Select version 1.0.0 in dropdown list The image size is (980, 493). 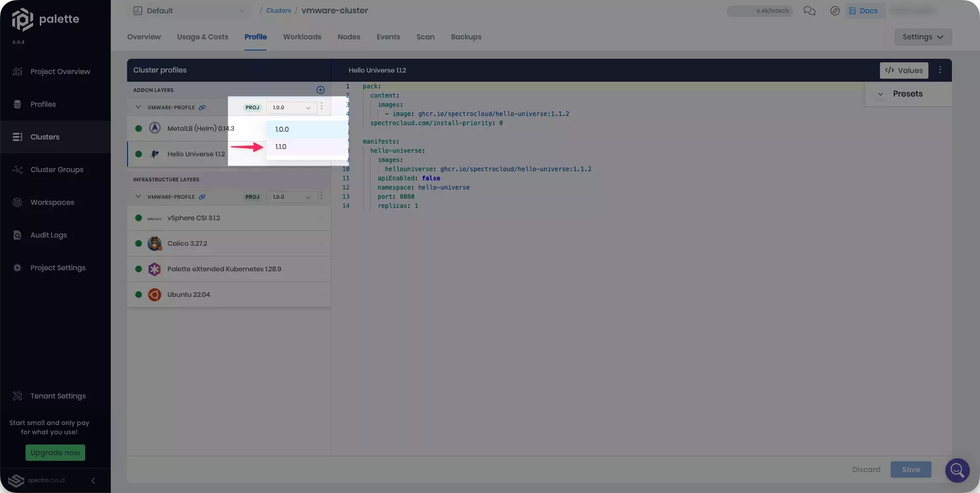(x=307, y=129)
